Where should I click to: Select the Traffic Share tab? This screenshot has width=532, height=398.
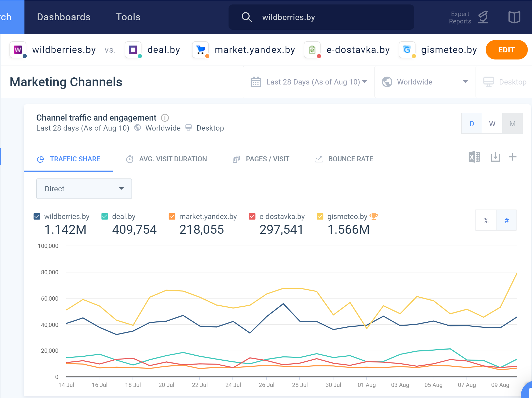[68, 159]
